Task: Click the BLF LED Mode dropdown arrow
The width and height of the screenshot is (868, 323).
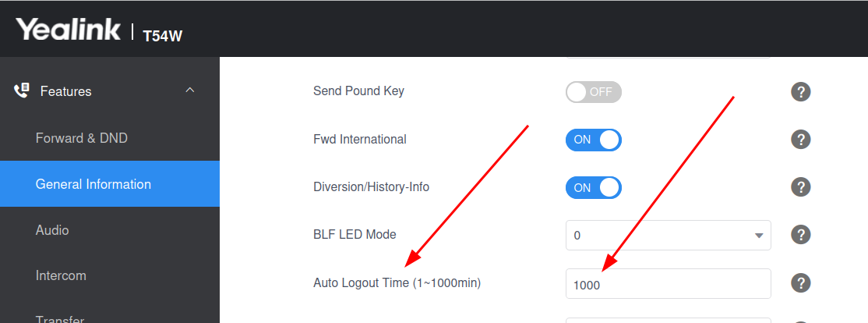Action: pos(759,236)
